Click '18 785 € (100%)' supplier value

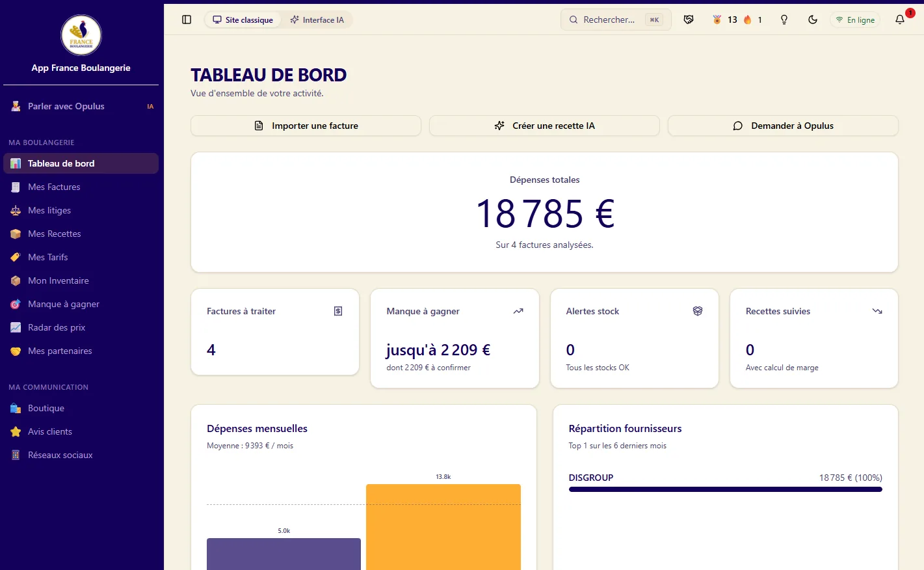coord(851,478)
